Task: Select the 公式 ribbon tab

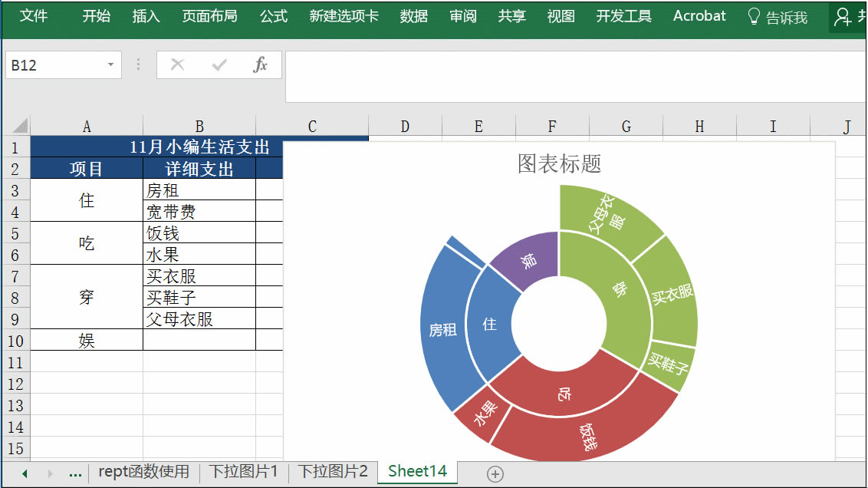Action: [274, 16]
